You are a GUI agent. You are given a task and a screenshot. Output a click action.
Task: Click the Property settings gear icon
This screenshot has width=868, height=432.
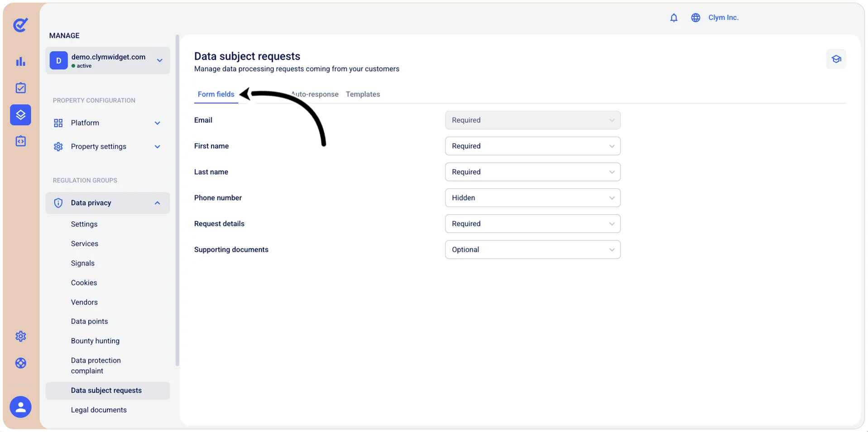point(58,147)
